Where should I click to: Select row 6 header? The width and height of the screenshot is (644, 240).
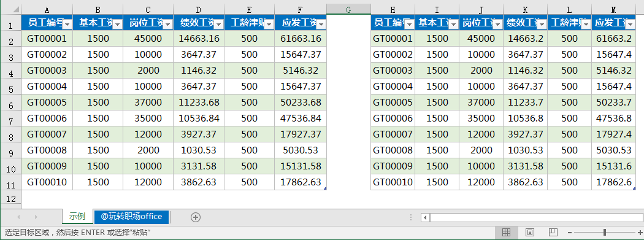[10, 103]
